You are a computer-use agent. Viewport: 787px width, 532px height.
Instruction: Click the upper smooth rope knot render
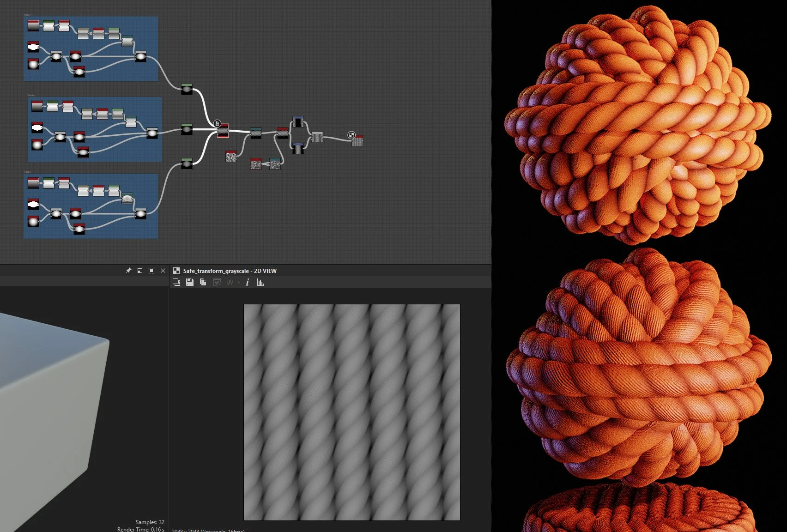(638, 126)
